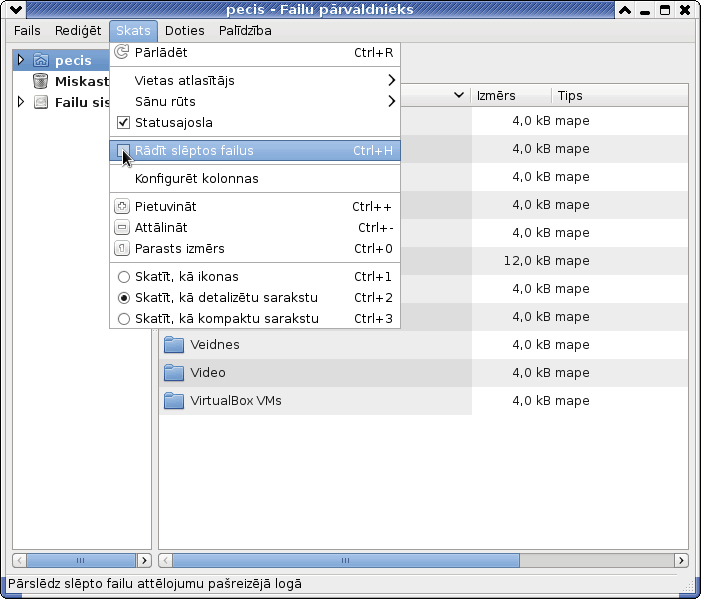Open the Rediģēt menu
The height and width of the screenshot is (599, 701).
(x=78, y=30)
